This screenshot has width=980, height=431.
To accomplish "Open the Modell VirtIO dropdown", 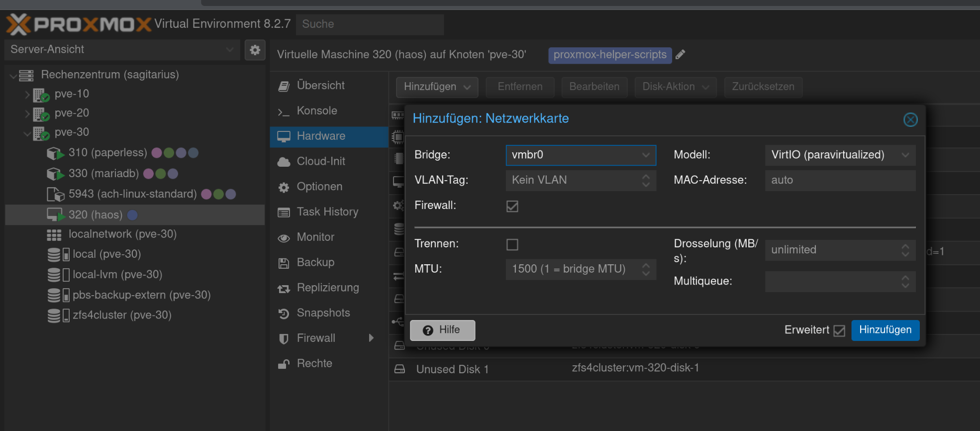I will click(x=905, y=155).
